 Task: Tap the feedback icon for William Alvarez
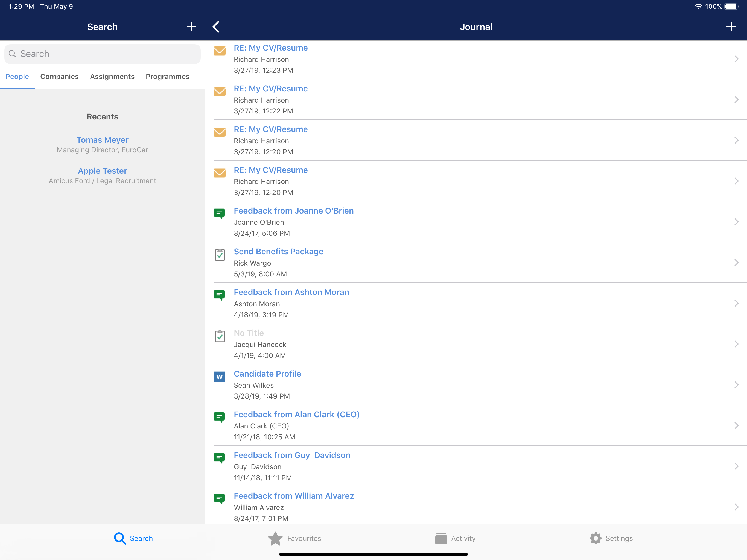coord(220,499)
